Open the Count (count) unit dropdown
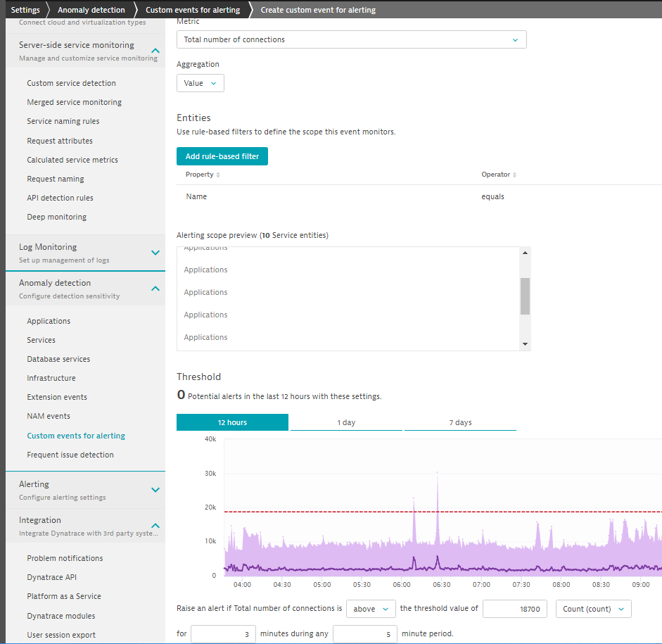 tap(593, 609)
